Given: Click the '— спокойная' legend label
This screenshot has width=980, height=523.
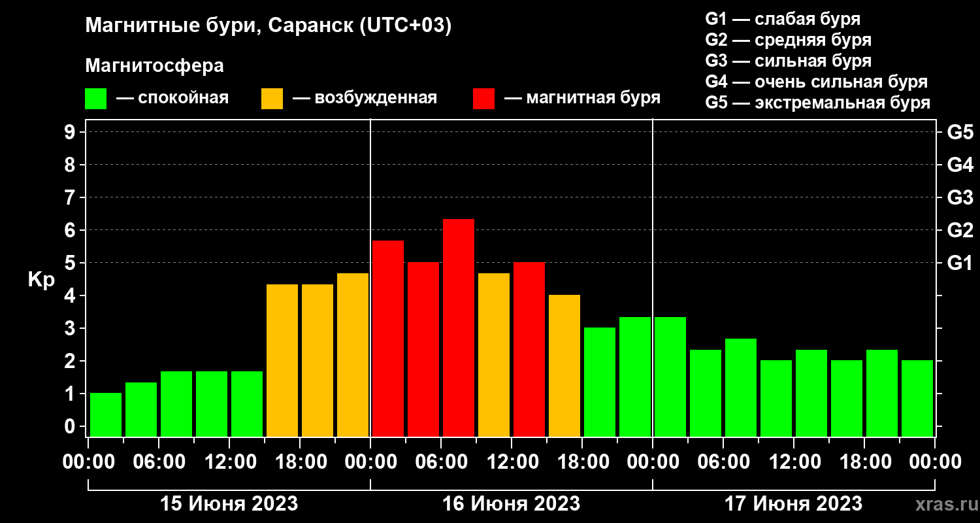Looking at the screenshot, I should 172,98.
